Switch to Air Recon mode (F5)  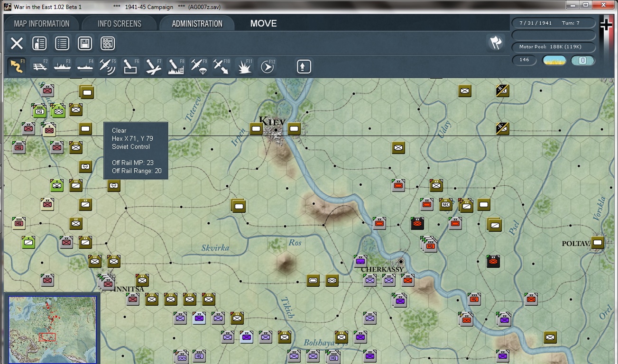[108, 66]
